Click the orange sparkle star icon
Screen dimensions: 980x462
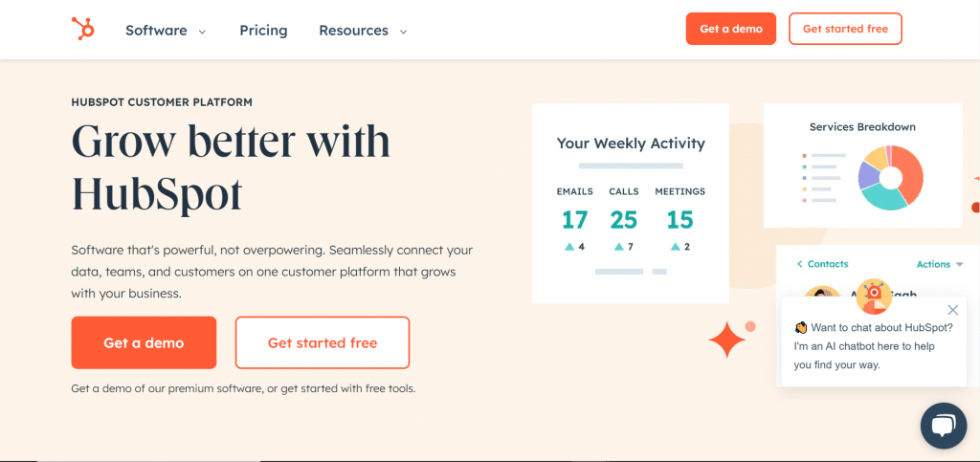[726, 339]
